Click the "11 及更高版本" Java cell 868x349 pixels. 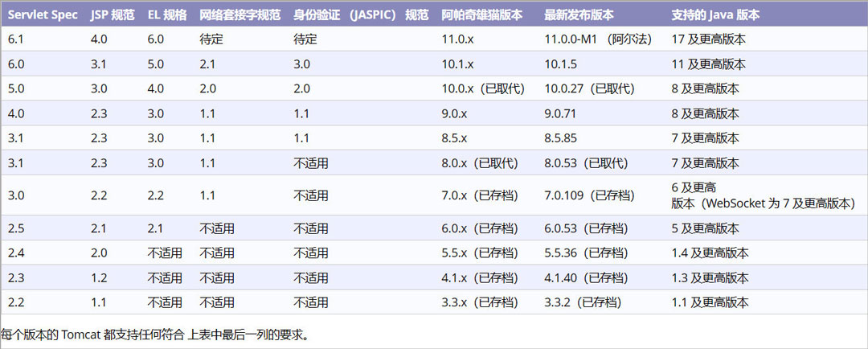point(709,64)
